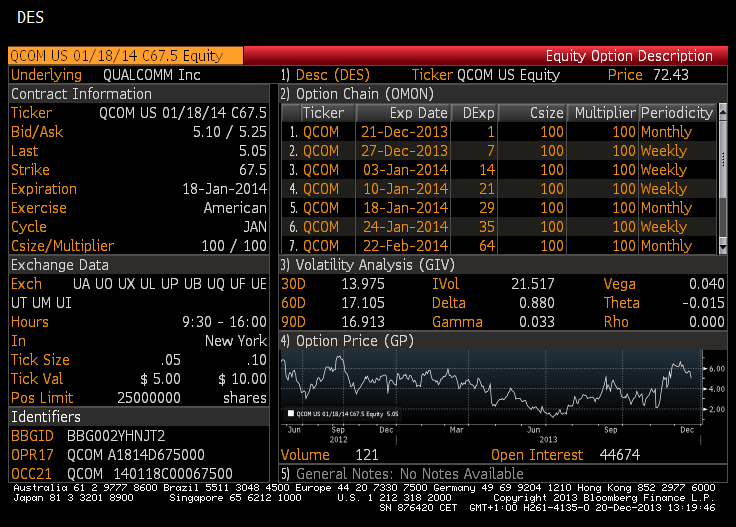
Task: Click the scroll up arrow of Option Chain table
Action: [x=722, y=111]
